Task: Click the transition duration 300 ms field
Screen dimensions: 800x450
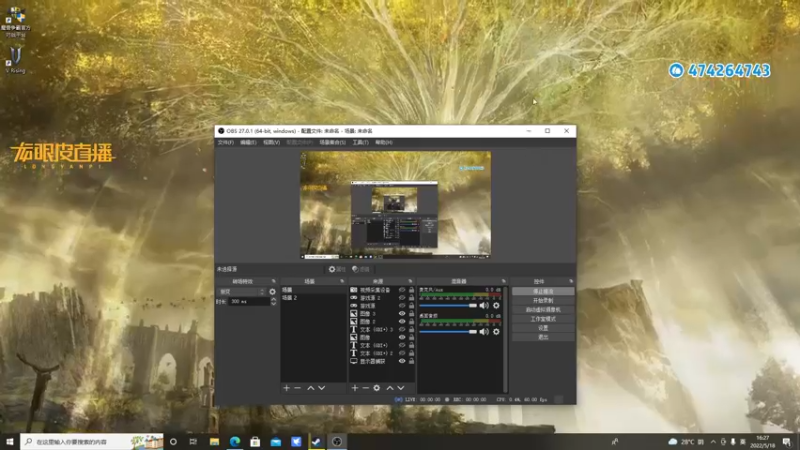Action: click(248, 302)
